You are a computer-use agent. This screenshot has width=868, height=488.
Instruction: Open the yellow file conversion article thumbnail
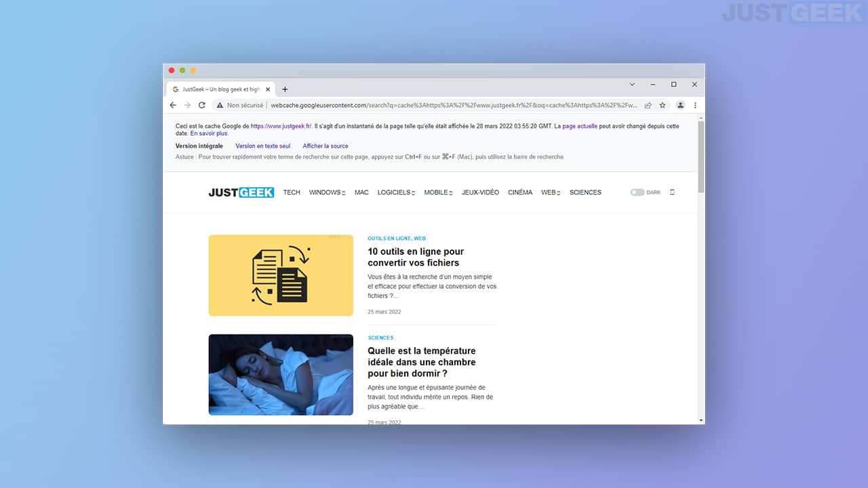click(x=281, y=275)
